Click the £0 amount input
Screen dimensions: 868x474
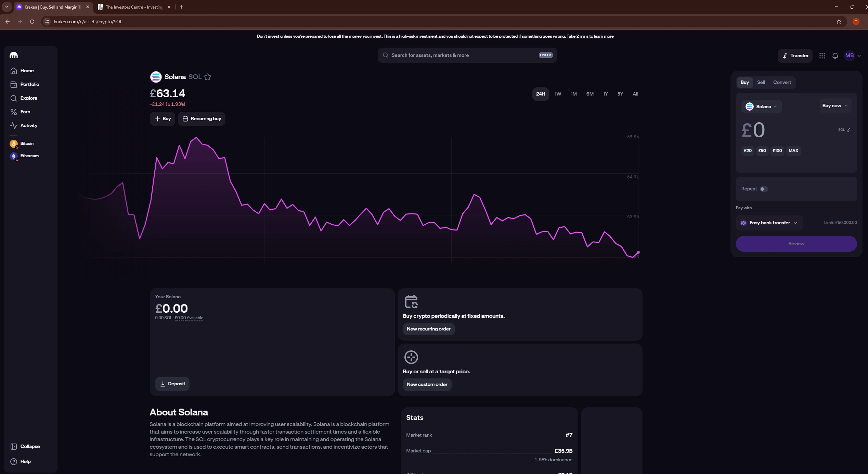pyautogui.click(x=753, y=130)
